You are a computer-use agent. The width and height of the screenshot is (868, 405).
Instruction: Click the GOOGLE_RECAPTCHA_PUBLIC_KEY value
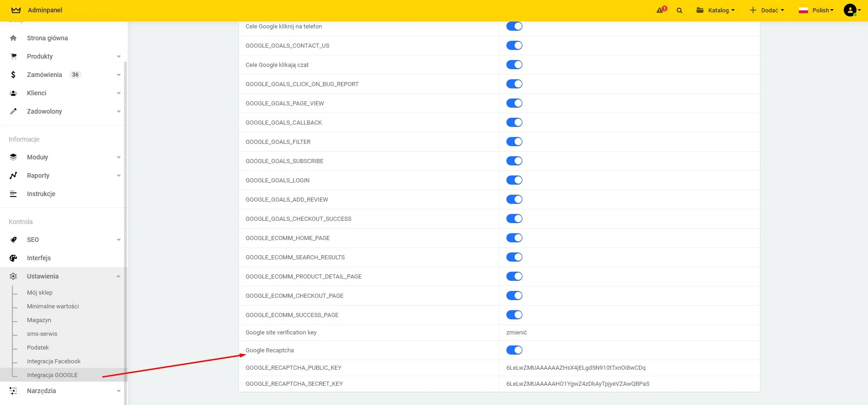575,368
